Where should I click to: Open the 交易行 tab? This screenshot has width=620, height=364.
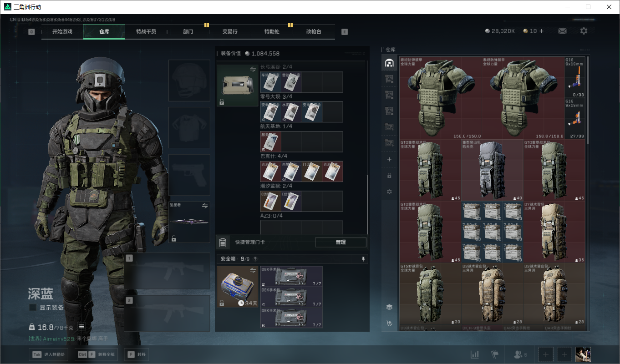click(x=230, y=32)
